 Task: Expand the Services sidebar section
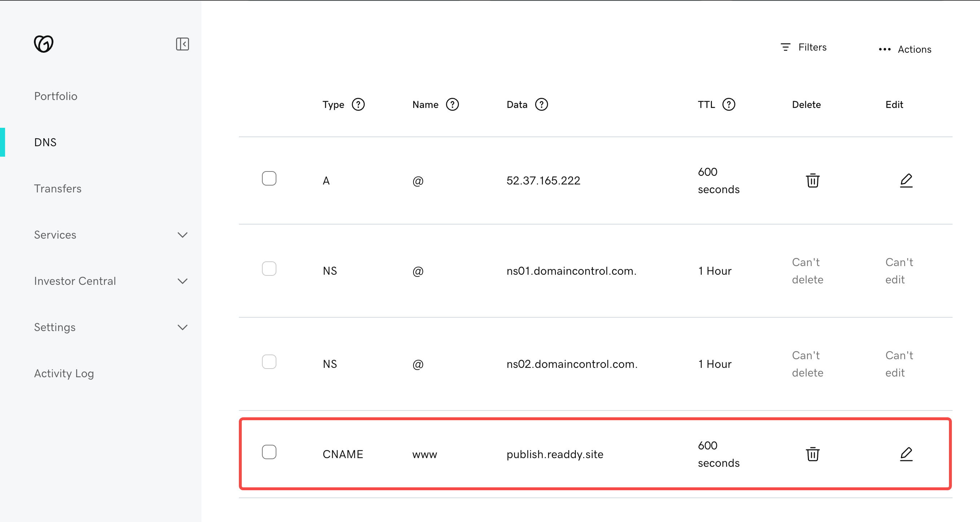point(182,235)
